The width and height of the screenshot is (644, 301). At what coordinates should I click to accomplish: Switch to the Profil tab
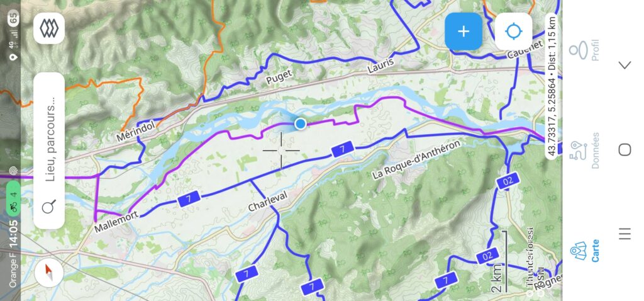click(x=586, y=50)
